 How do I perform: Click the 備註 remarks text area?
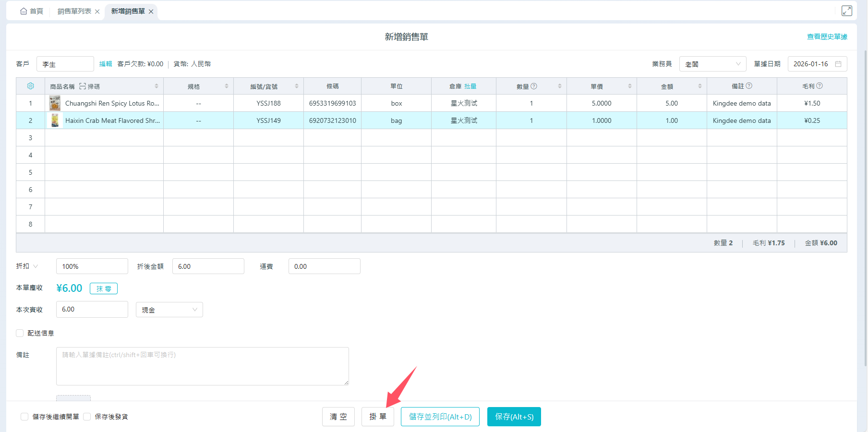point(202,366)
